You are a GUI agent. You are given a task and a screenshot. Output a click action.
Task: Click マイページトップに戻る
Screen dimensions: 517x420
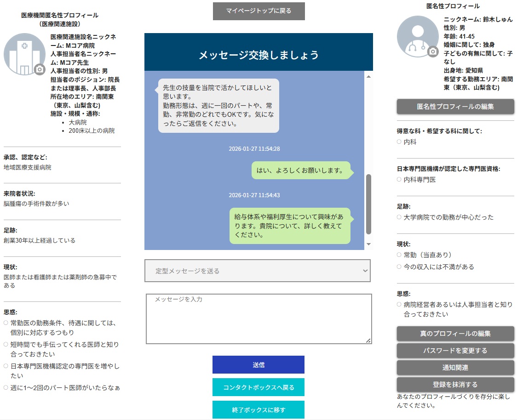[x=258, y=11]
